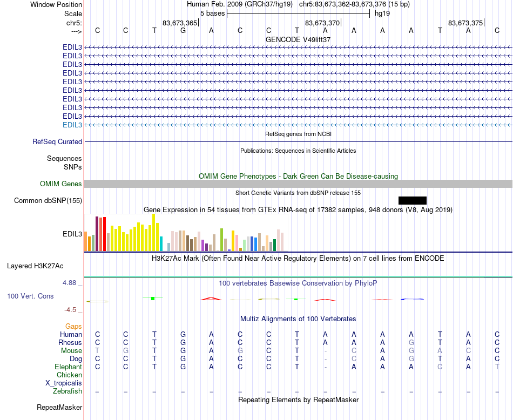513x420 pixels.
Task: Click the RefSeq Curated intron line
Action: pos(298,141)
